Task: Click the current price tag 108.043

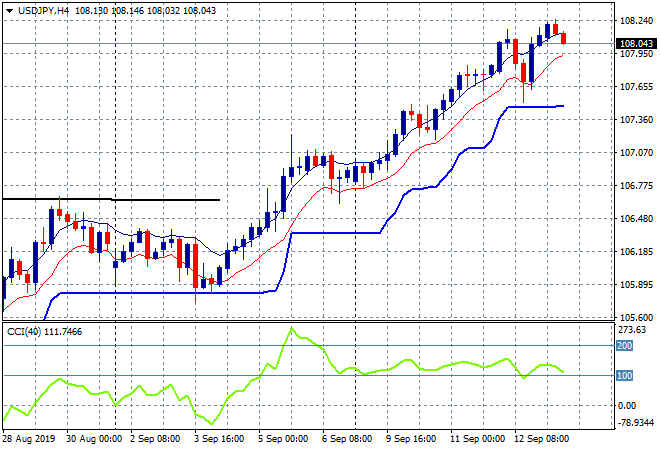Action: (x=636, y=43)
